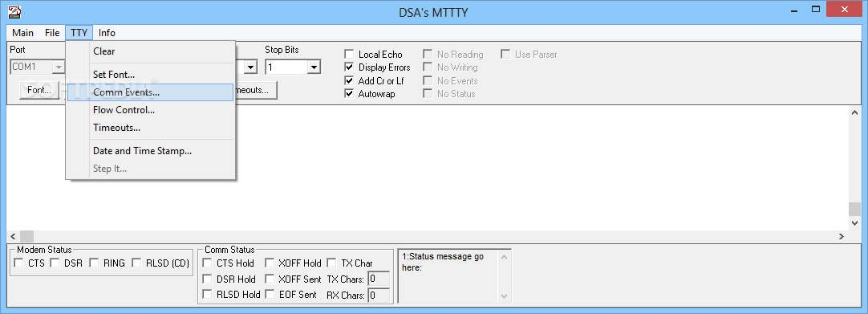Select Set Font... menu entry

151,74
